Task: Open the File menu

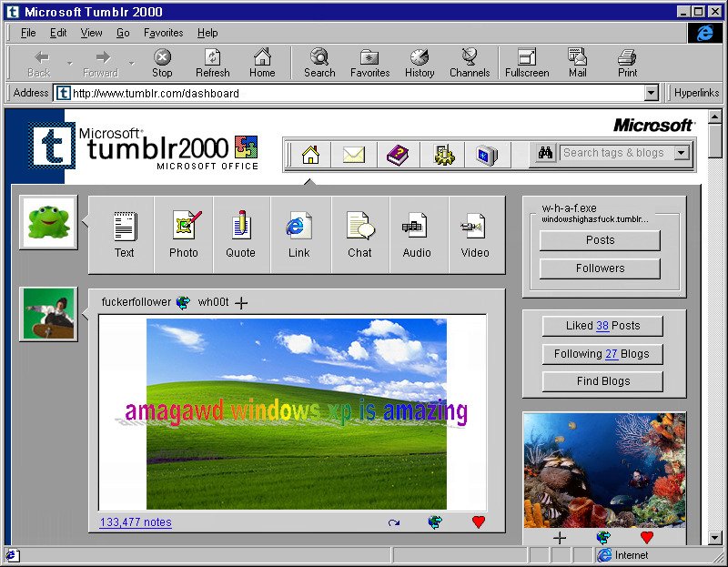Action: 28,33
